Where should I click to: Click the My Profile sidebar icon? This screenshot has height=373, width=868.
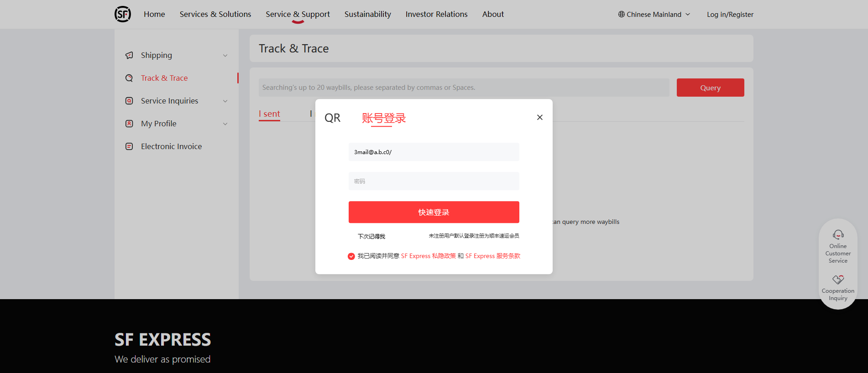129,124
